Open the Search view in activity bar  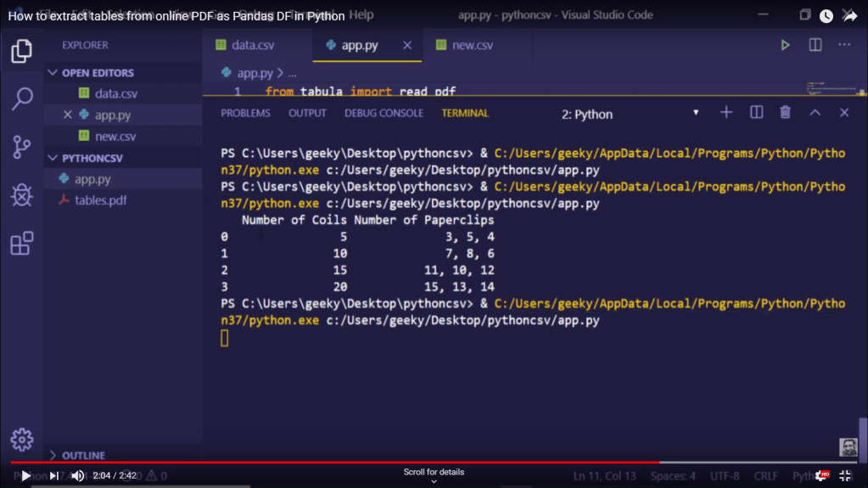click(x=21, y=98)
